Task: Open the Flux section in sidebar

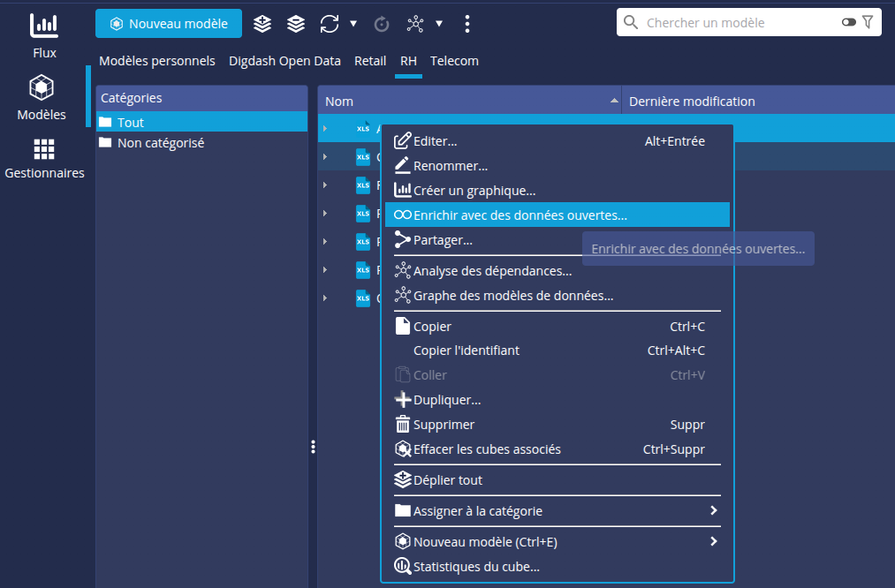Action: (43, 35)
